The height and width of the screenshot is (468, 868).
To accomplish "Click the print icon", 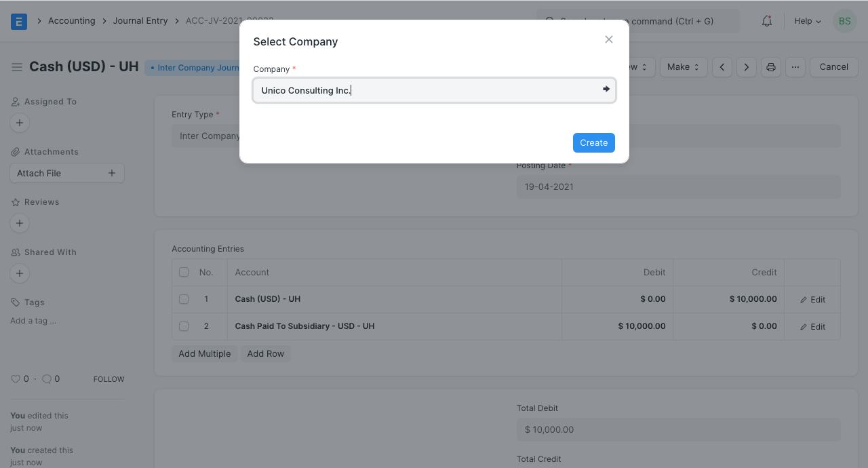I will (770, 67).
